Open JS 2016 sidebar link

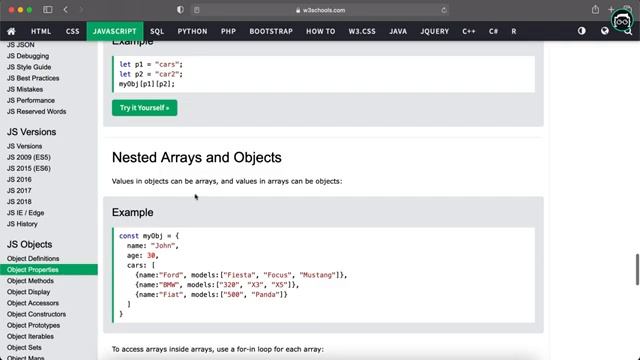point(19,180)
